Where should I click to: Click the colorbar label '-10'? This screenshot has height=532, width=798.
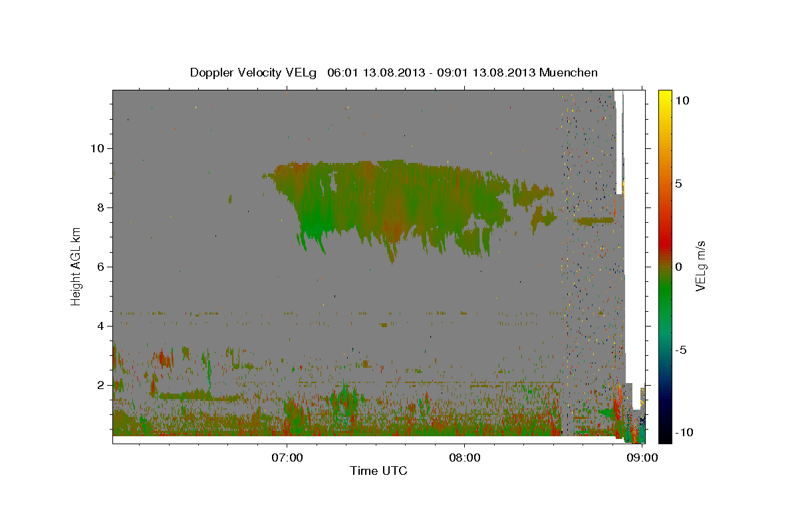(684, 433)
